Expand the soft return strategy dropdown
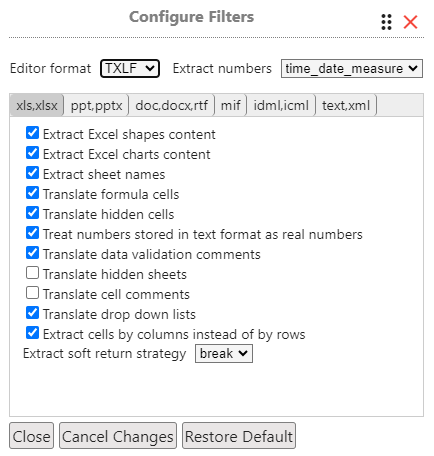The image size is (434, 456). (224, 353)
